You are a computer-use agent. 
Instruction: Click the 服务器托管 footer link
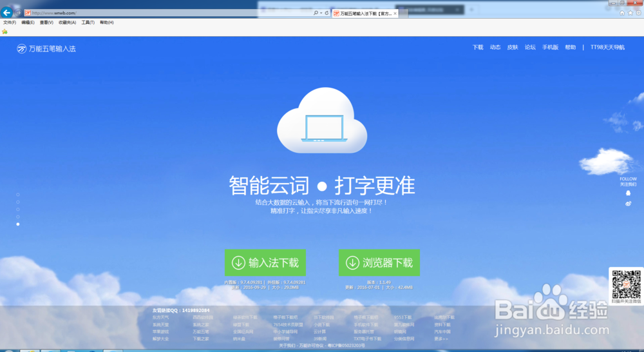pos(364,332)
